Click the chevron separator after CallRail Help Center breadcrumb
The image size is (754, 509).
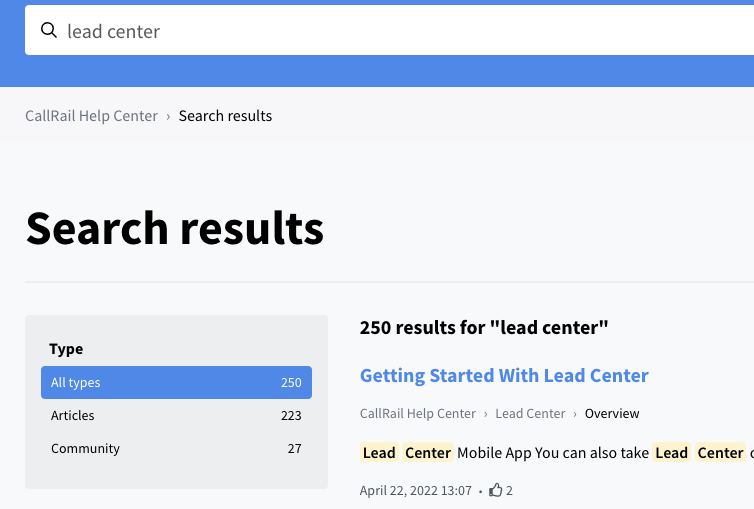pyautogui.click(x=168, y=116)
